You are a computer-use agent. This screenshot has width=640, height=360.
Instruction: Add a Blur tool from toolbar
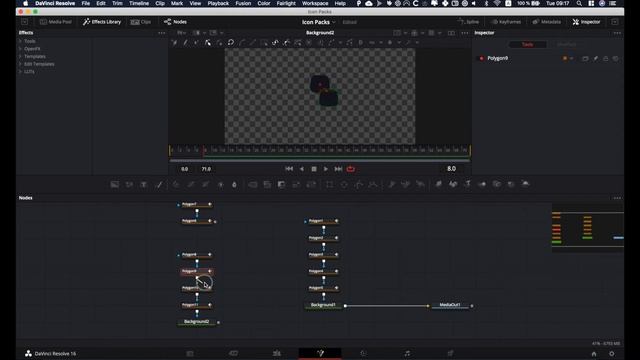point(234,184)
